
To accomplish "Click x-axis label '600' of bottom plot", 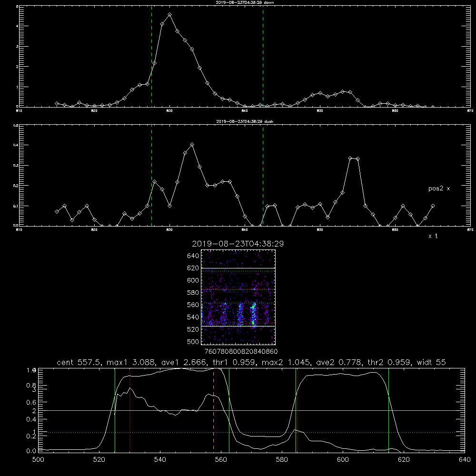I will [343, 460].
